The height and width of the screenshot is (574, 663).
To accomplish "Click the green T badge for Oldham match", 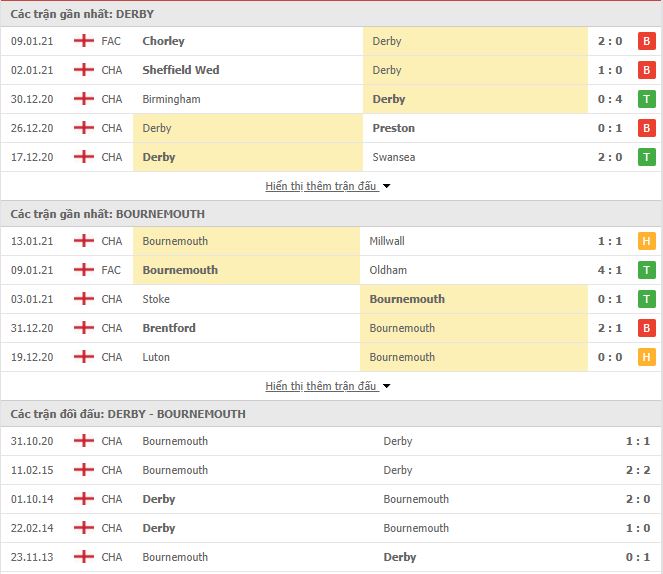I will [647, 270].
